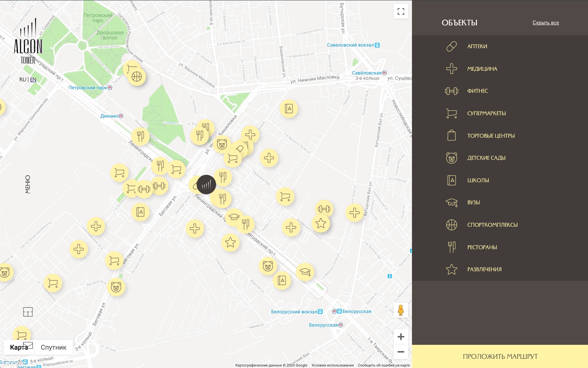The height and width of the screenshot is (368, 588).
Task: Click the Спорткомплексы basketball icon in sidebar
Action: pos(451,225)
